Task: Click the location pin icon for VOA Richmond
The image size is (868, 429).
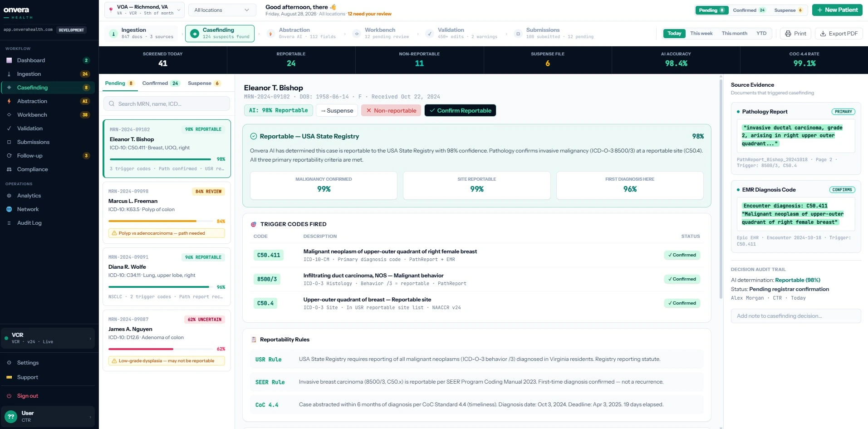Action: point(111,10)
